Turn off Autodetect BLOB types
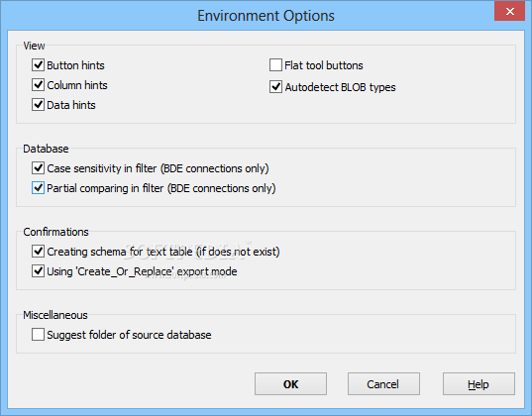This screenshot has width=532, height=416. click(275, 87)
